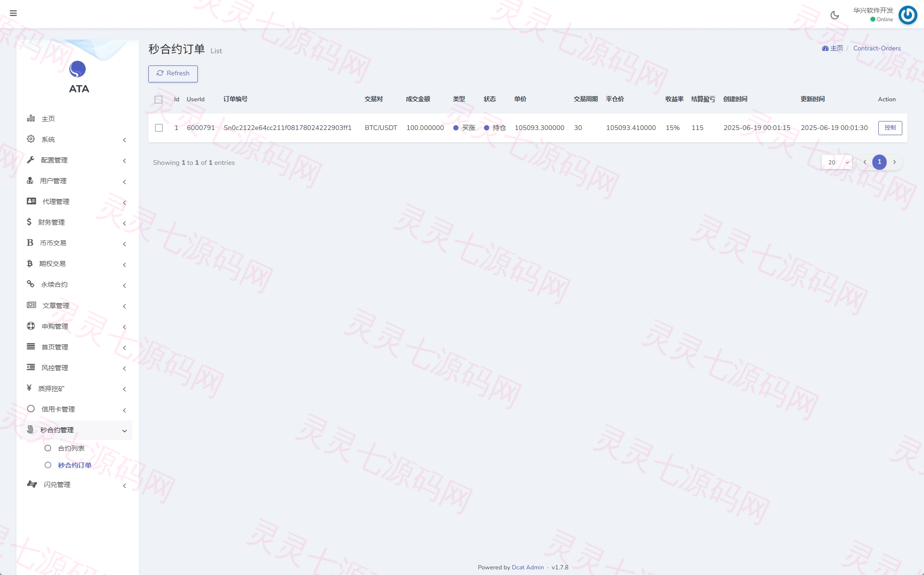Click the previous page arrow
This screenshot has height=575, width=924.
(x=865, y=162)
